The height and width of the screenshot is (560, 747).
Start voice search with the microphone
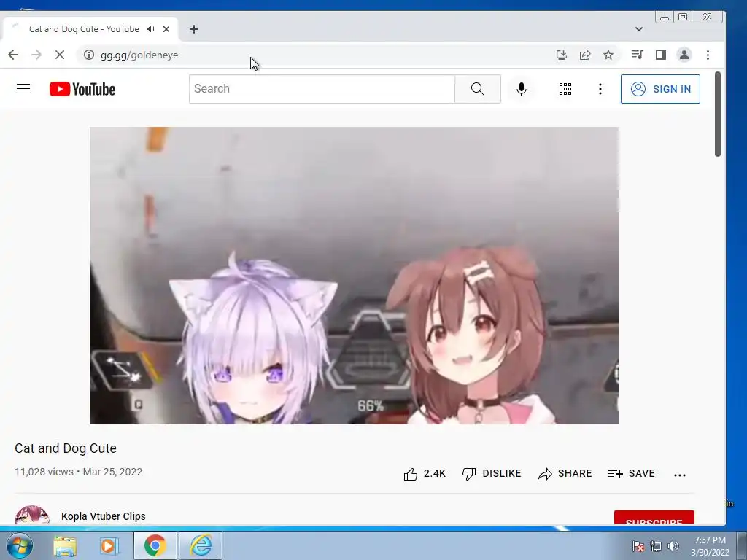(521, 89)
